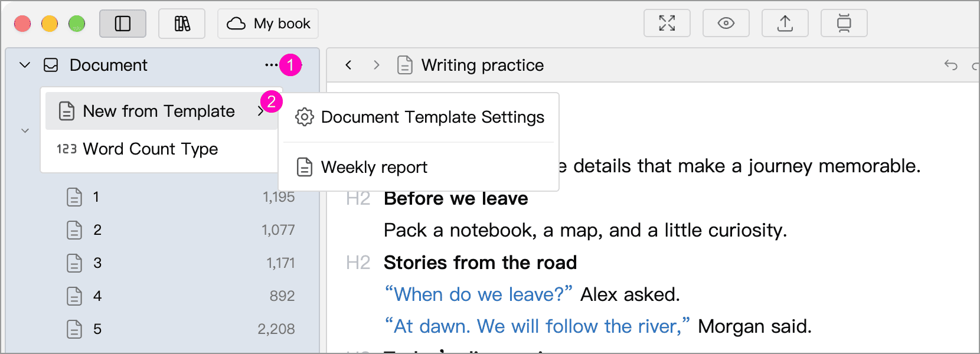
Task: Expand the New from Template submenu arrow
Action: (x=260, y=111)
